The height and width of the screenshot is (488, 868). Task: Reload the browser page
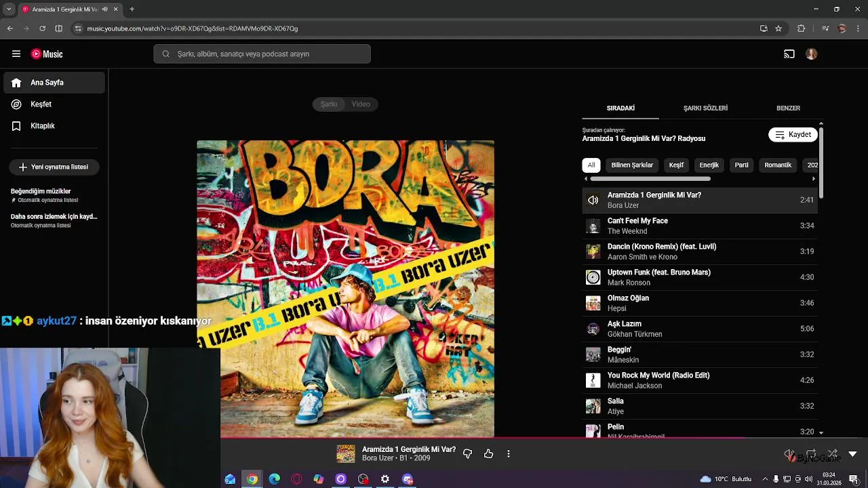pos(42,28)
